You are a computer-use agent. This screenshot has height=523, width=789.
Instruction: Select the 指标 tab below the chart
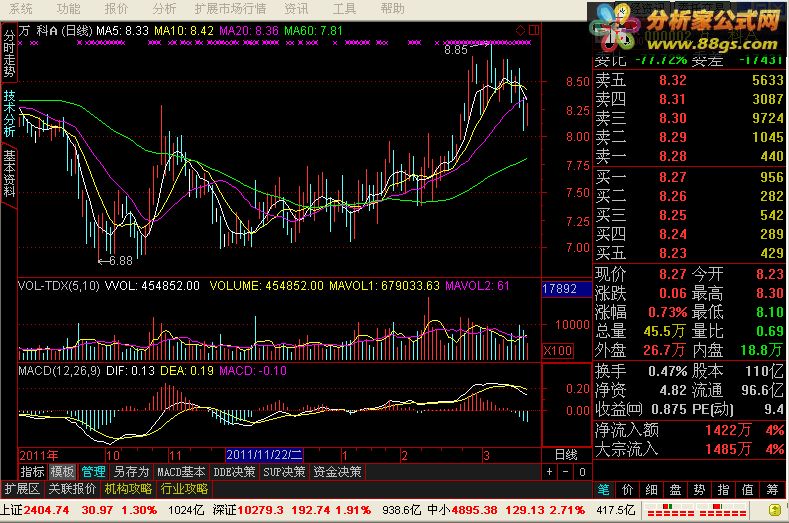(x=33, y=472)
